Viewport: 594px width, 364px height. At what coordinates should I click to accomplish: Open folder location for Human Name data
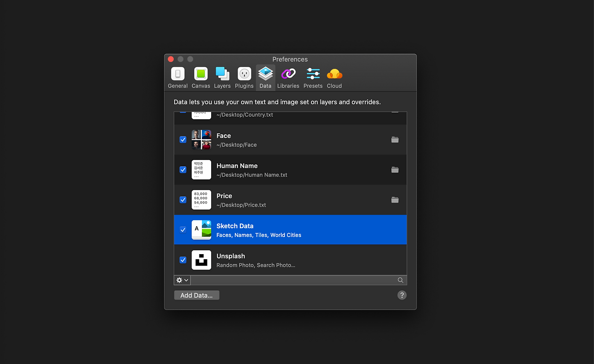point(395,169)
